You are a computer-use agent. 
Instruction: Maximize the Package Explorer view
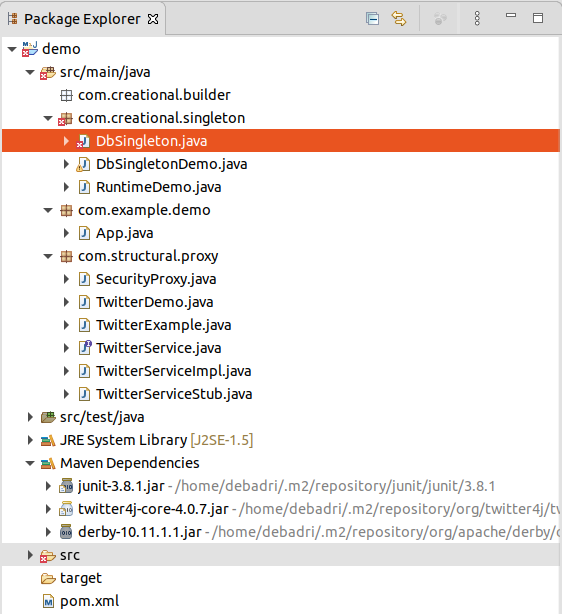pos(538,18)
